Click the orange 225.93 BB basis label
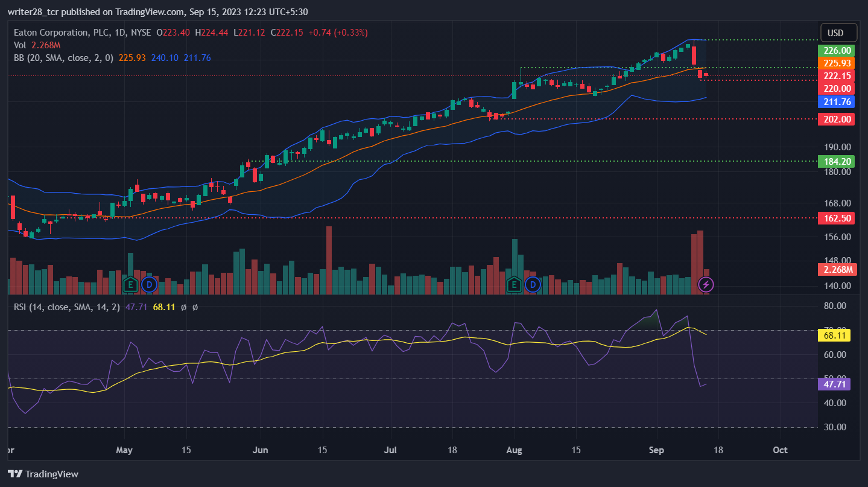This screenshot has width=868, height=487. (x=835, y=63)
